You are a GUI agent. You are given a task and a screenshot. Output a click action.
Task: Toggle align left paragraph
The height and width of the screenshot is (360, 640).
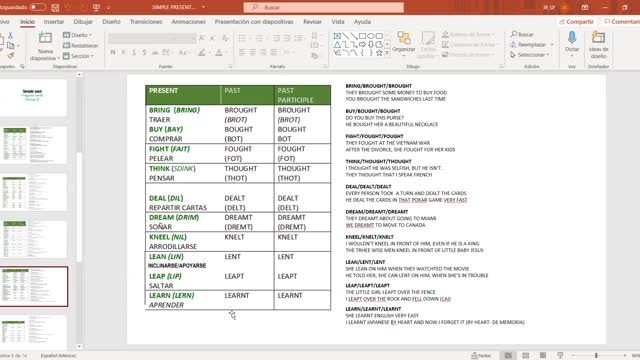tap(242, 52)
